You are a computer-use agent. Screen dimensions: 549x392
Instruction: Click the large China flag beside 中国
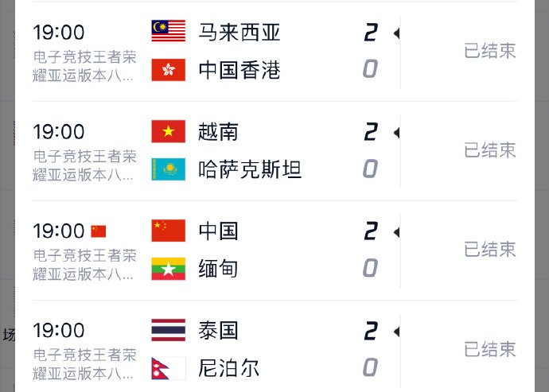pyautogui.click(x=168, y=231)
